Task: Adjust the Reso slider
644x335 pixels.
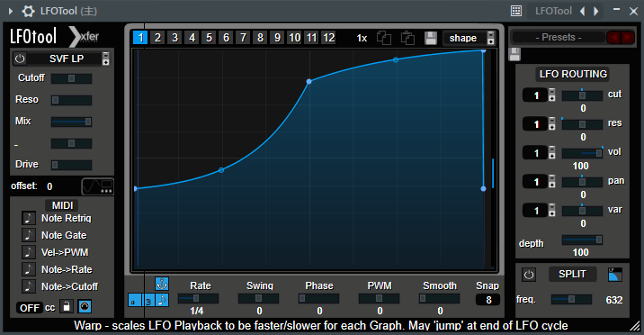Action: tap(71, 100)
